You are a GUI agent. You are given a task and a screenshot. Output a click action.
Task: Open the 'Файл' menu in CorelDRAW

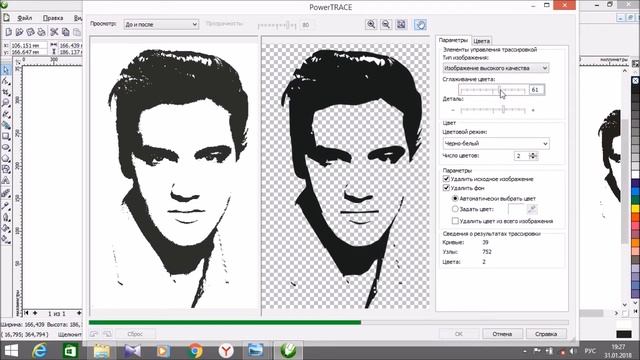[24, 18]
